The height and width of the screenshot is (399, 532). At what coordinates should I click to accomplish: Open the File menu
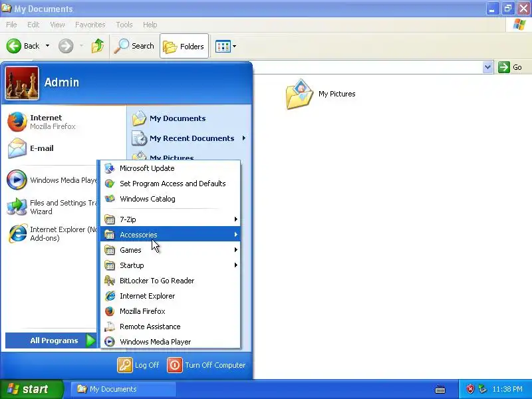11,25
